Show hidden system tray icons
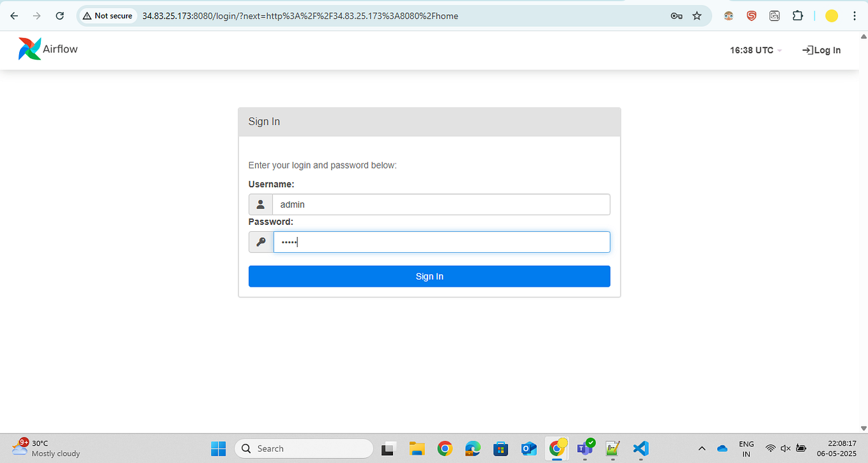Image resolution: width=868 pixels, height=463 pixels. [x=702, y=448]
